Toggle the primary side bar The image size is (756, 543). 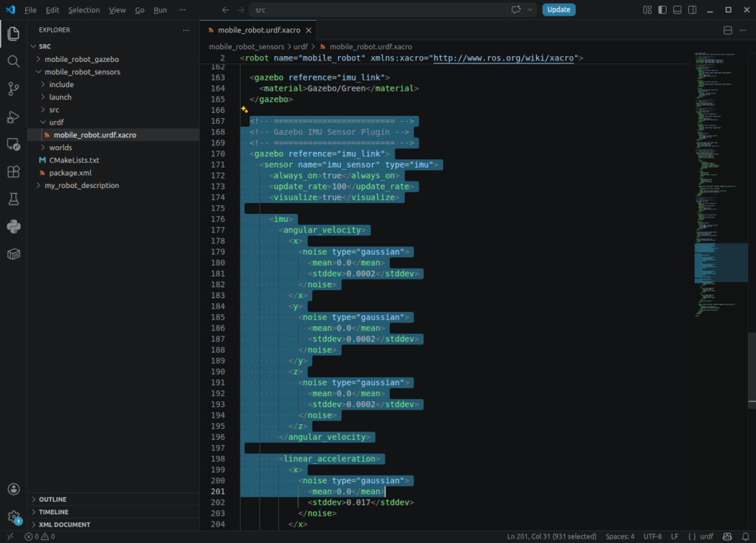pos(662,10)
